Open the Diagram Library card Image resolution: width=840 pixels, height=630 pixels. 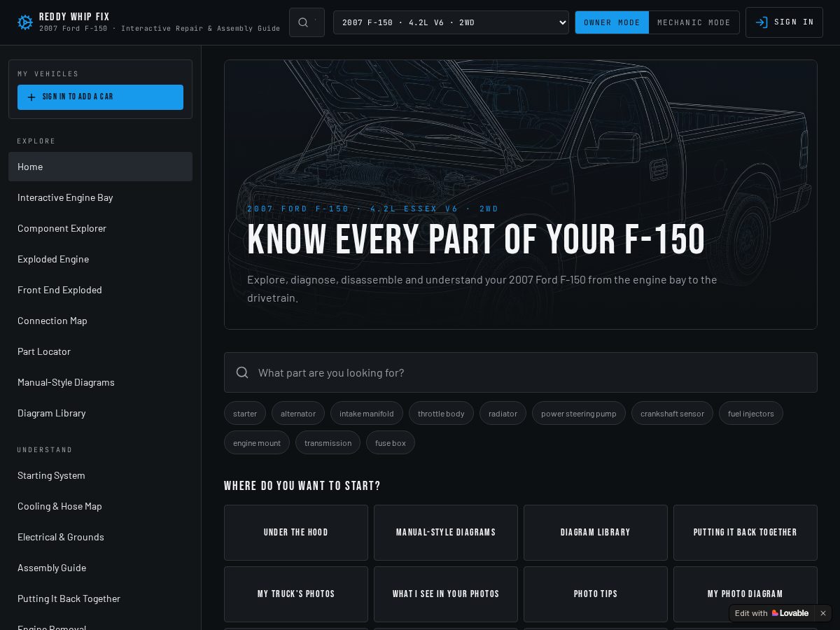tap(596, 533)
